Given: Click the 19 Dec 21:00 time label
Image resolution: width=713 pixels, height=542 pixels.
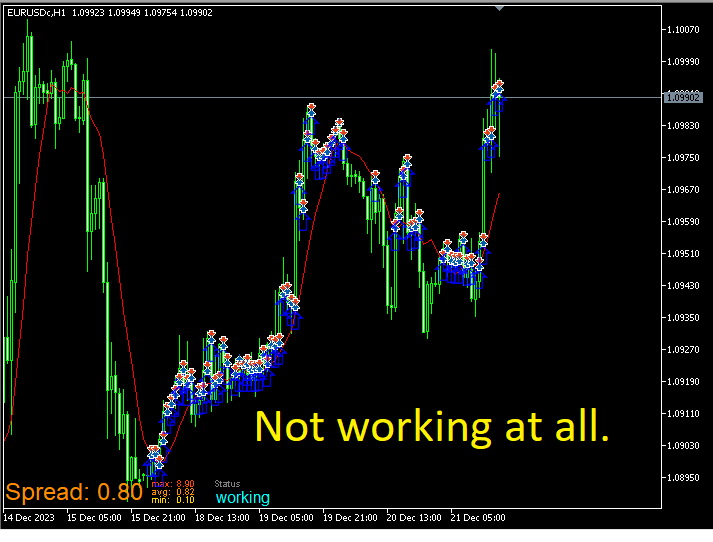Looking at the screenshot, I should pyautogui.click(x=350, y=517).
